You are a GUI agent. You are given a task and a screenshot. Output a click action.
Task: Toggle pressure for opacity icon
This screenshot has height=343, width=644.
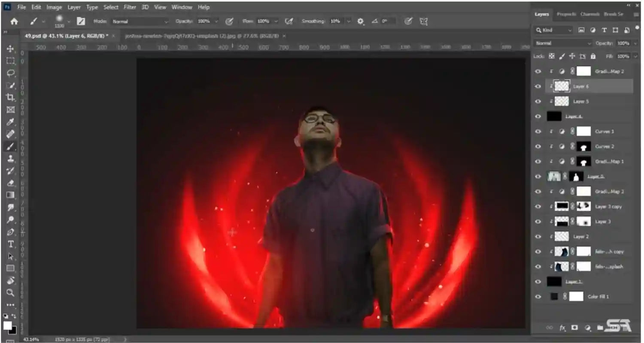[x=229, y=21]
